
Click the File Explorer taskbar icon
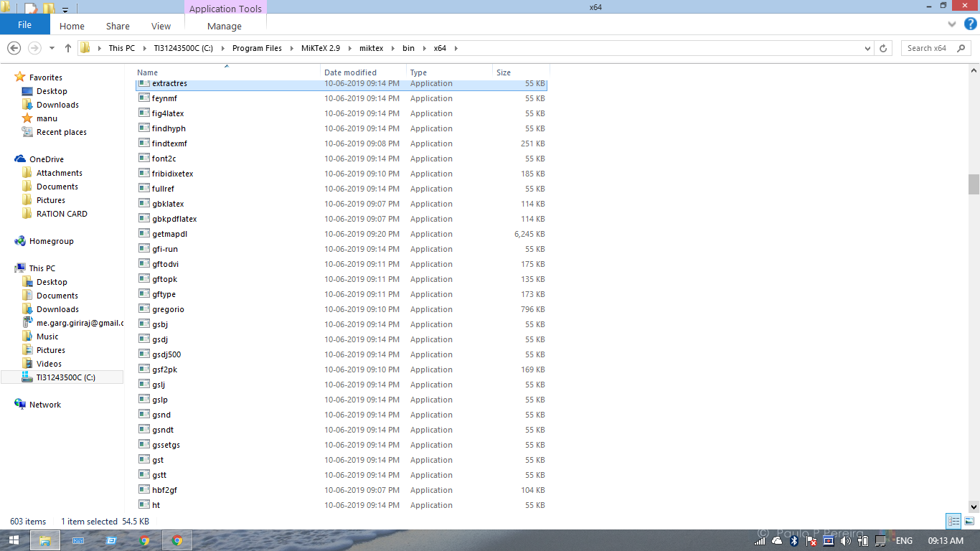click(44, 540)
